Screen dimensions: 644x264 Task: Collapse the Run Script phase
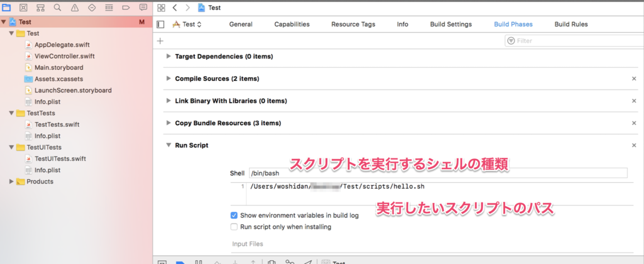click(x=169, y=145)
